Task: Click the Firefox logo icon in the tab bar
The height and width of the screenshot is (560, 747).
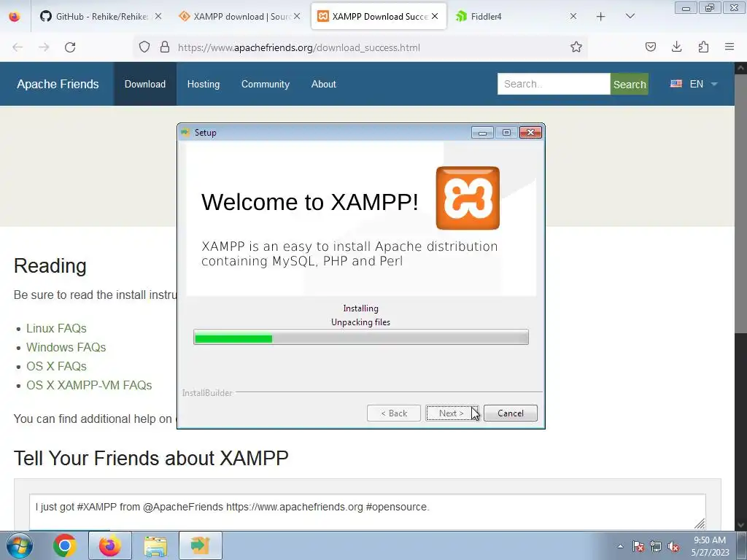Action: click(15, 16)
